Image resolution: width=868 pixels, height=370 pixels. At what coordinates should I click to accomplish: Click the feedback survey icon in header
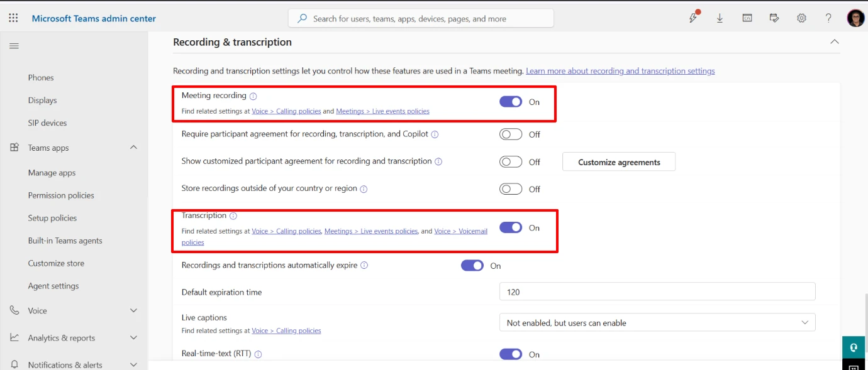[774, 18]
